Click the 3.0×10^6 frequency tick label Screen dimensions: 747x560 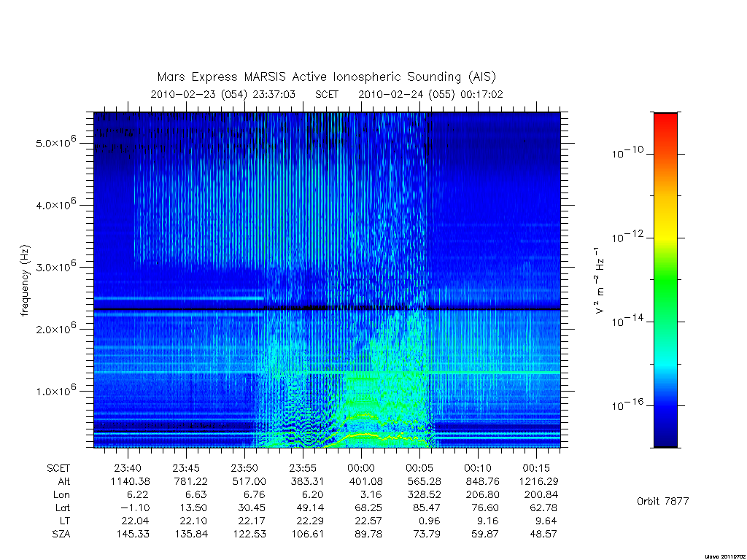(x=55, y=266)
